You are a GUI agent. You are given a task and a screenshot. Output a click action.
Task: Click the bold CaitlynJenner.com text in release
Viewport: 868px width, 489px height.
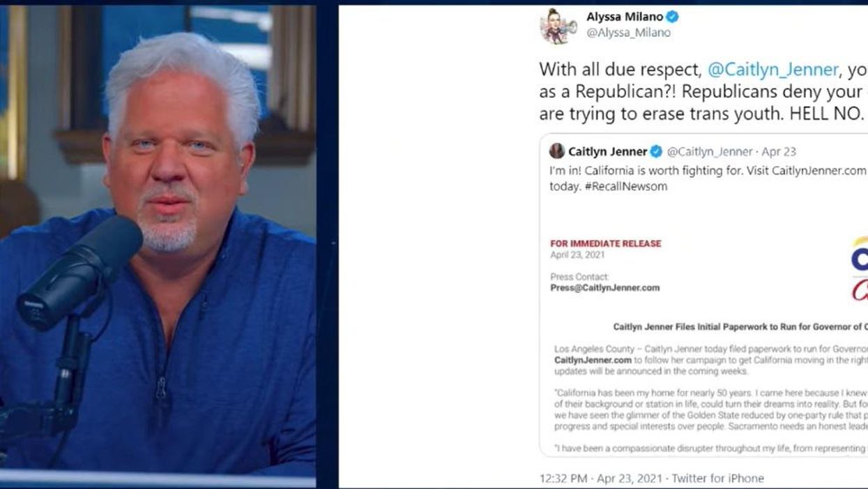(593, 360)
